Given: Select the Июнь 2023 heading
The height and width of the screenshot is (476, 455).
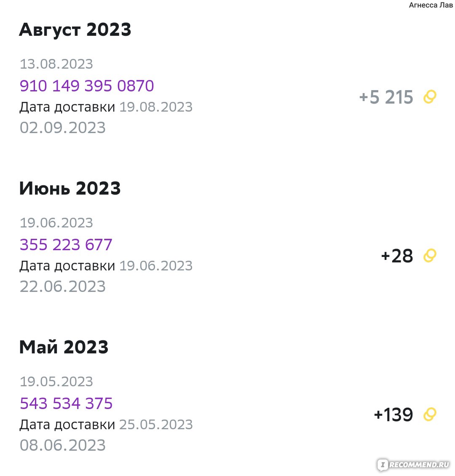Looking at the screenshot, I should tap(70, 189).
